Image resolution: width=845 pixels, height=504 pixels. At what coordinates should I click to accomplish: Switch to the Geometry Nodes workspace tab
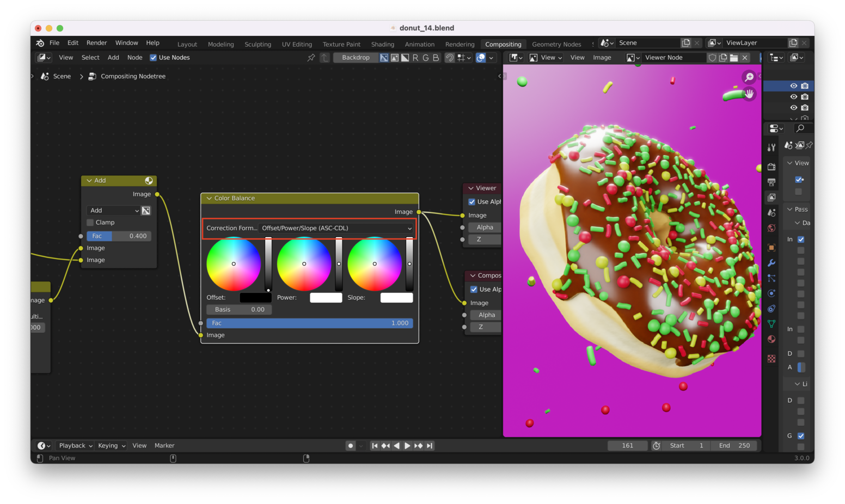point(557,44)
